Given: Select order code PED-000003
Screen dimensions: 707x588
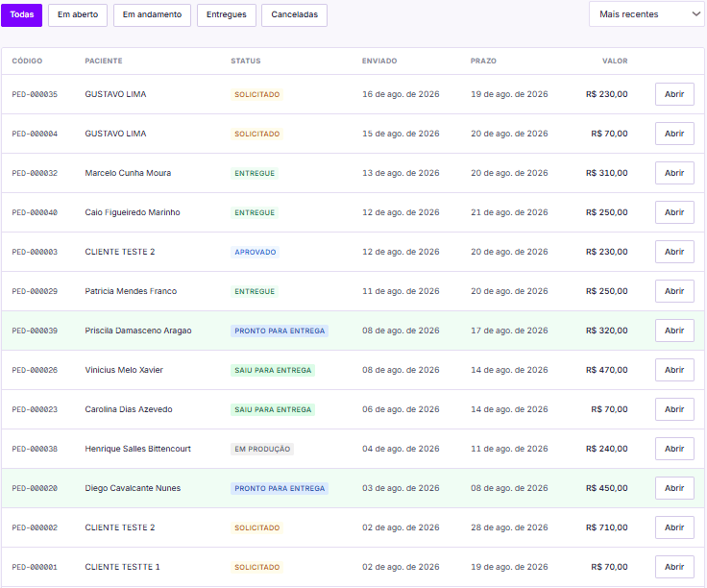Looking at the screenshot, I should pos(35,252).
